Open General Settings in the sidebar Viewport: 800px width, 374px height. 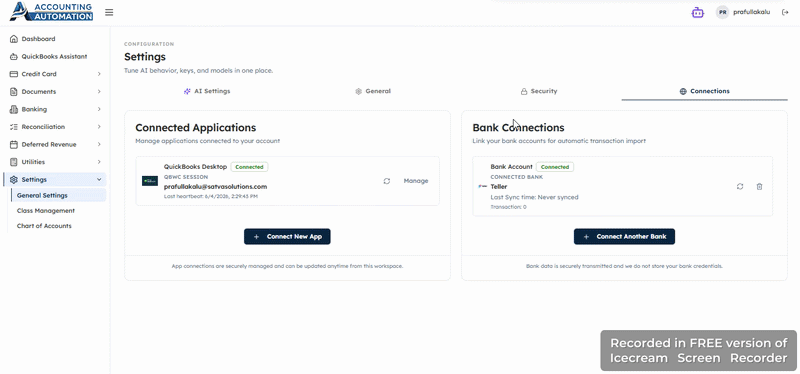pos(58,195)
